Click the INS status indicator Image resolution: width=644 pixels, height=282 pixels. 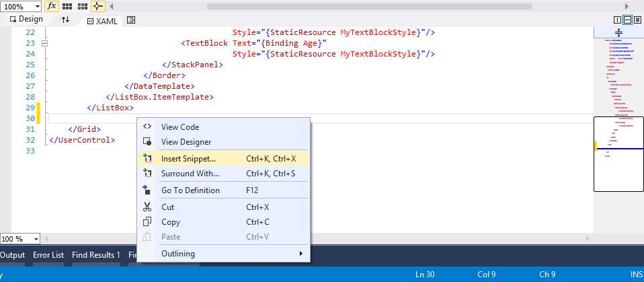point(636,275)
